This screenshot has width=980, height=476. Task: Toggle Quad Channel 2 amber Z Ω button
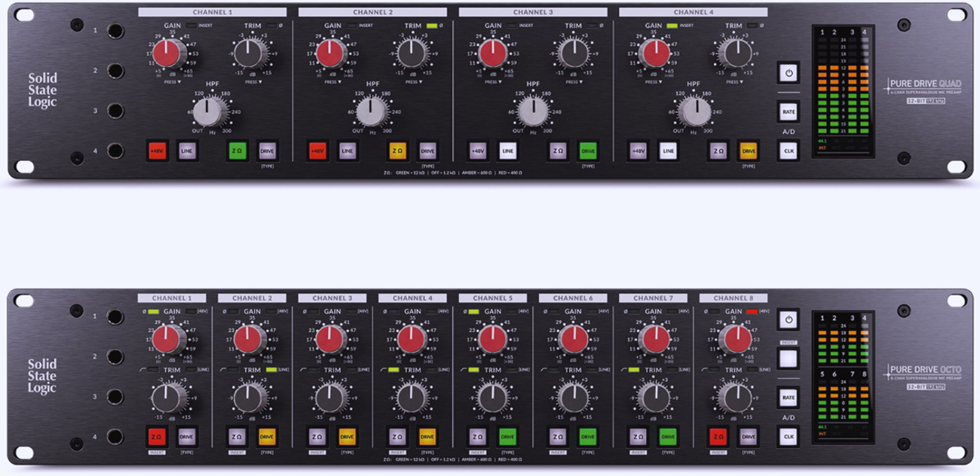coord(398,151)
